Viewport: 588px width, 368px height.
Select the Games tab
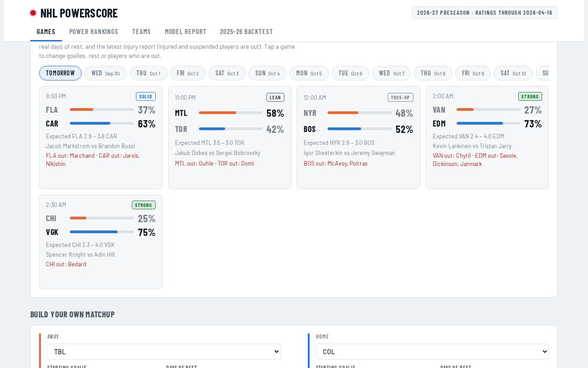[x=46, y=32]
